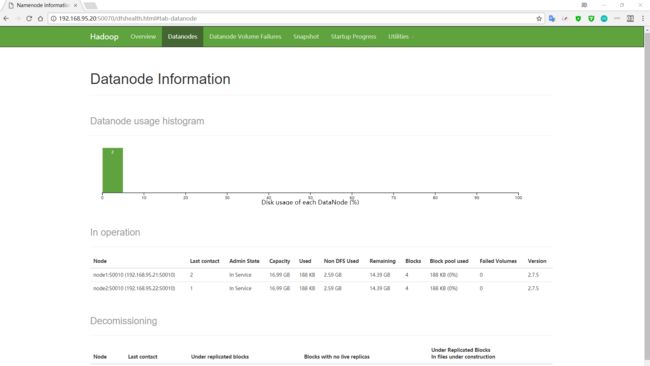650x366 pixels.
Task: Click the profile icon in the title bar
Action: (584, 5)
